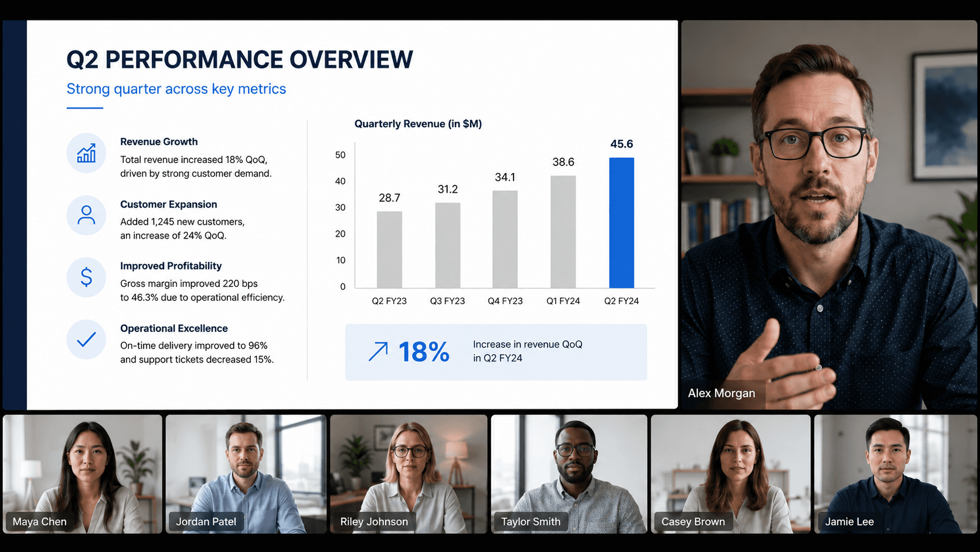Click the Q3 FY23 axis label
980x552 pixels.
tap(447, 301)
